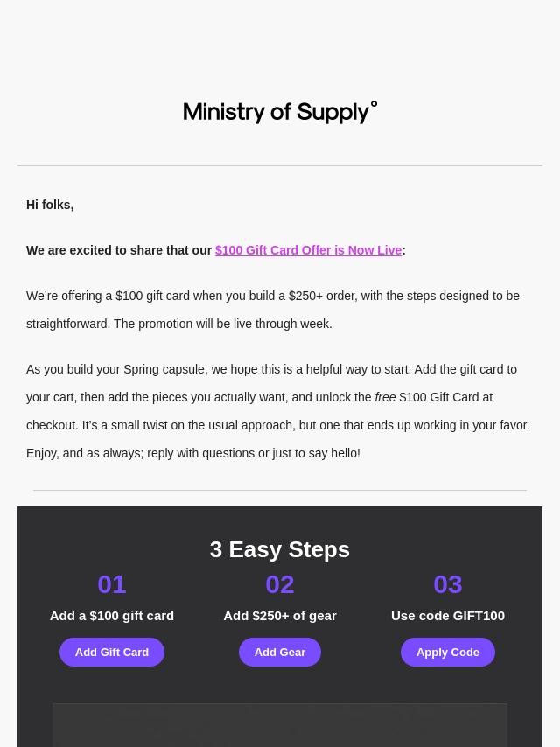Viewport: 560px width, 747px height.
Task: Click the Ministry of Supply logo
Action: pyautogui.click(x=280, y=112)
